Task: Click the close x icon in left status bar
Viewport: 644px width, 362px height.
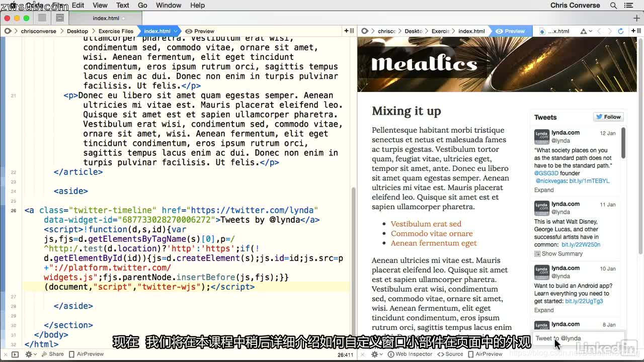Action: click(5, 354)
